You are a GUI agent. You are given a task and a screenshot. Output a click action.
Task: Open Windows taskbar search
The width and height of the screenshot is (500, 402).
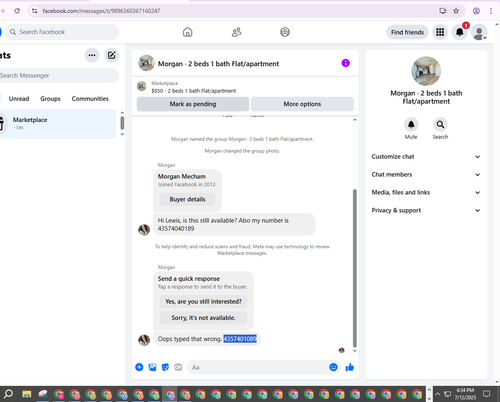coord(8,394)
